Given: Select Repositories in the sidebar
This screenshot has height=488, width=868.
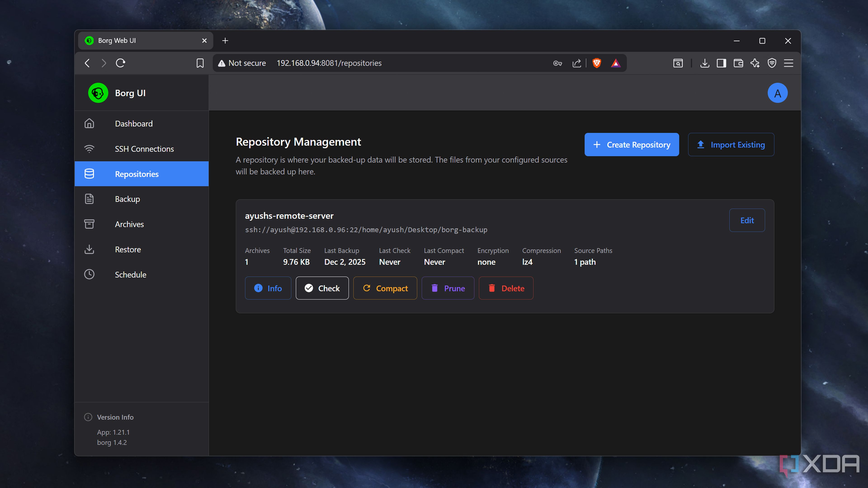Looking at the screenshot, I should [142, 174].
